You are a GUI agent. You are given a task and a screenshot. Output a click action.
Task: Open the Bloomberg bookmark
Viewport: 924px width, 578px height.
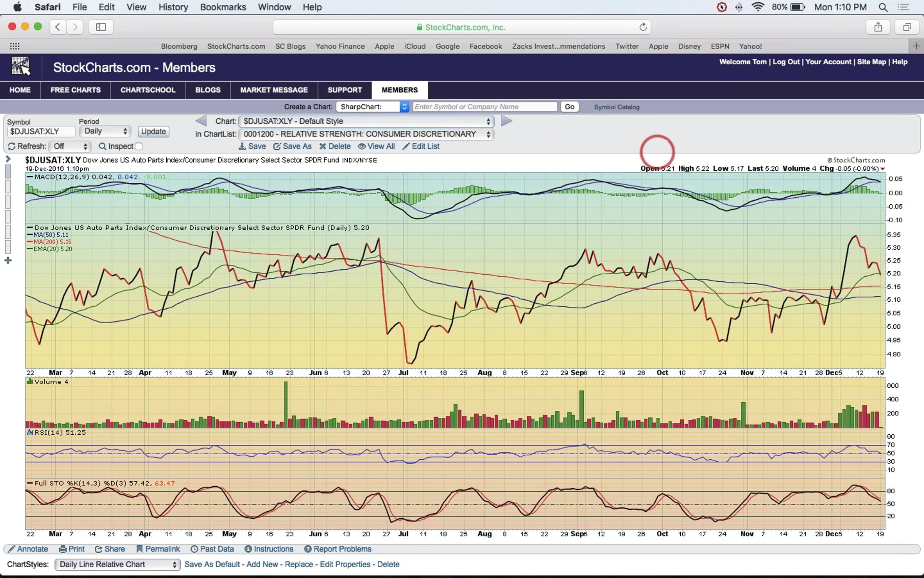pyautogui.click(x=179, y=46)
